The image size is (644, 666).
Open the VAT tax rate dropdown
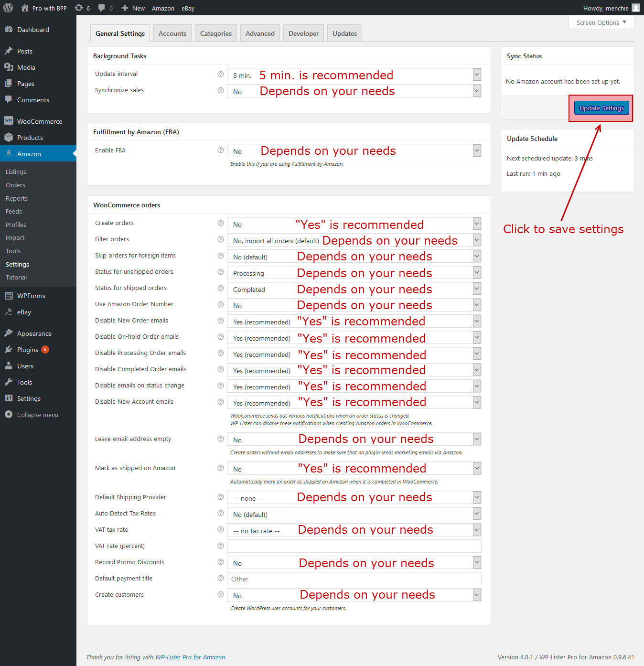[354, 530]
